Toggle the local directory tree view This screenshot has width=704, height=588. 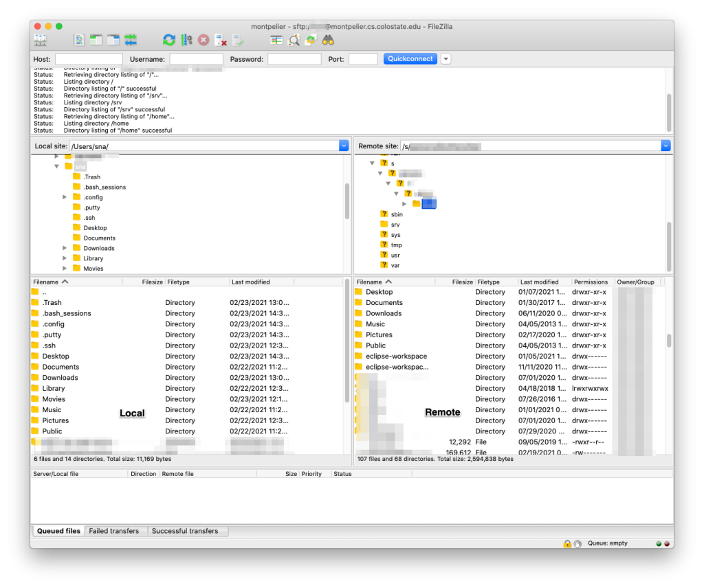(96, 40)
